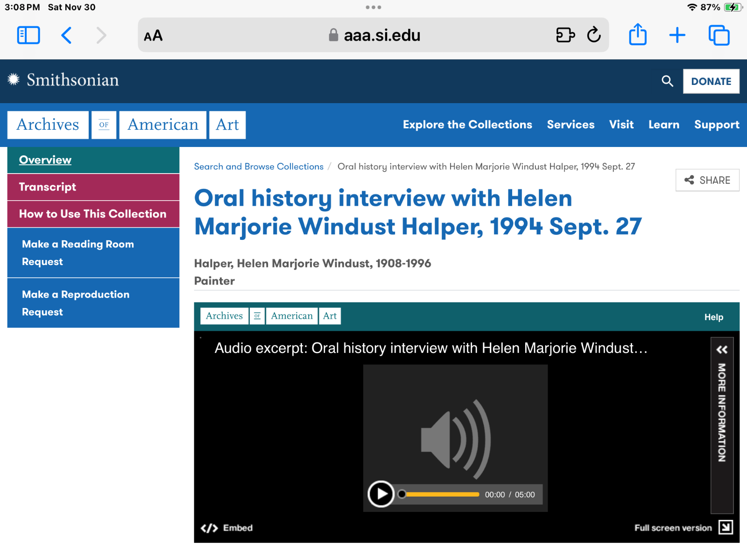The height and width of the screenshot is (560, 747).
Task: Play the audio excerpt
Action: (x=381, y=494)
